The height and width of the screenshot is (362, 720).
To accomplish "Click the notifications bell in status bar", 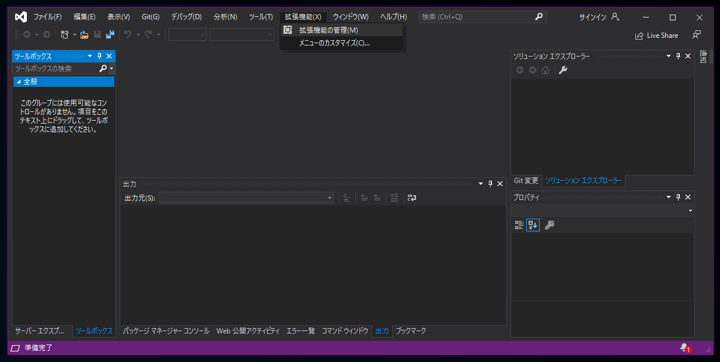I will [x=685, y=348].
